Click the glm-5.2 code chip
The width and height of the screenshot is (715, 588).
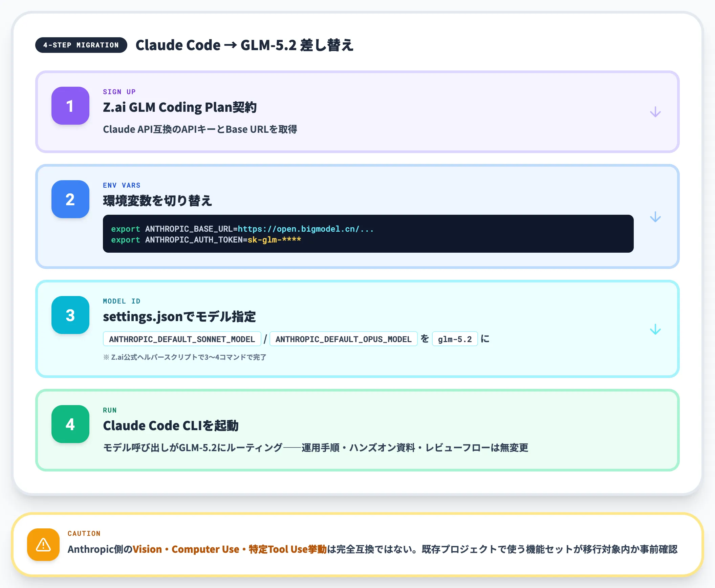pos(455,339)
